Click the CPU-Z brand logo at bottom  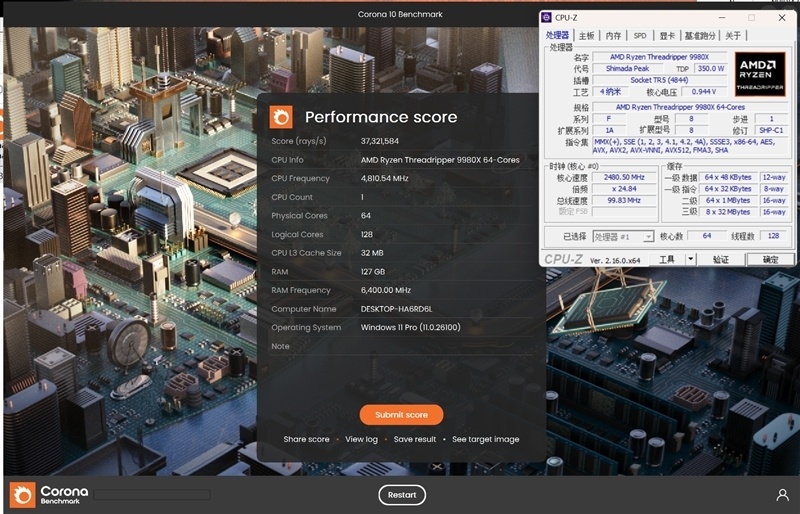pos(564,259)
